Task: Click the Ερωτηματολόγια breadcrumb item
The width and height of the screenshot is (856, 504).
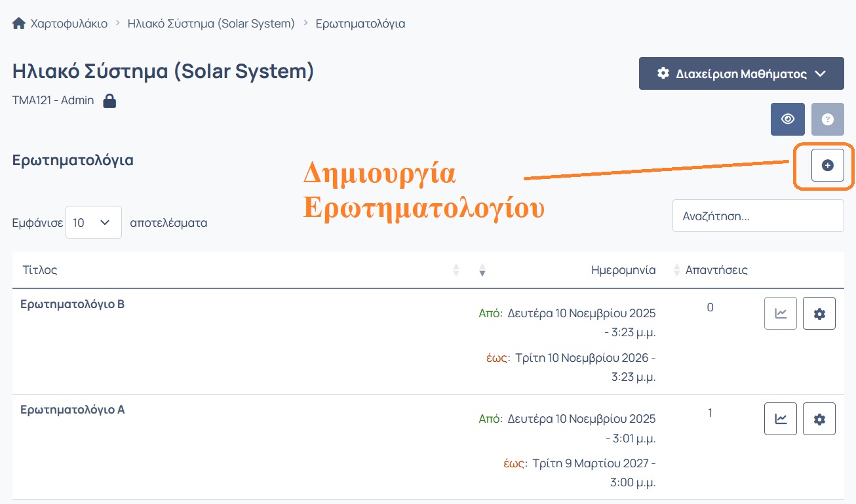Action: [360, 24]
